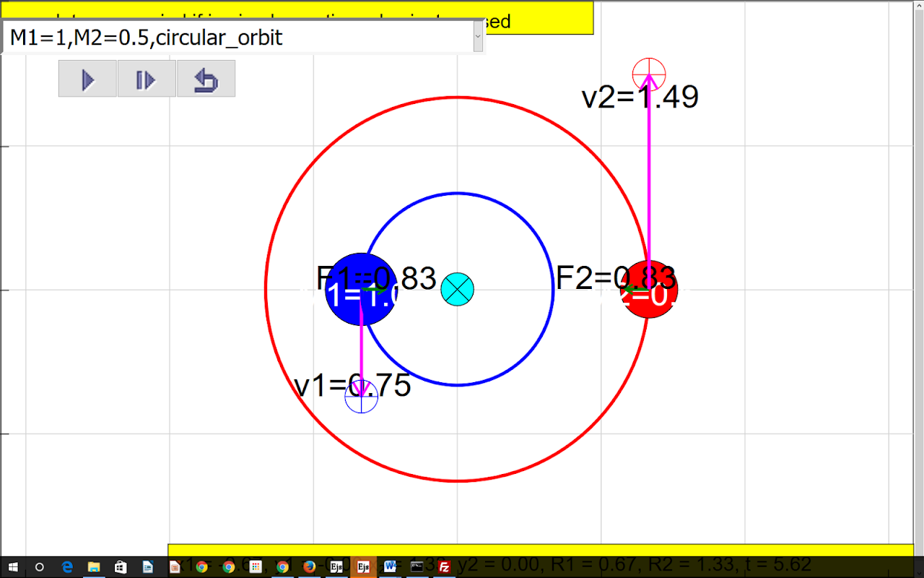Open FileZilla from the taskbar
Screen dimensions: 924x578
pyautogui.click(x=444, y=567)
